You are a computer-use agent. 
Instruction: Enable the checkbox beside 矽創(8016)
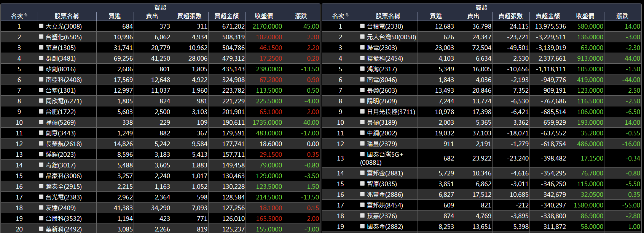(x=41, y=69)
